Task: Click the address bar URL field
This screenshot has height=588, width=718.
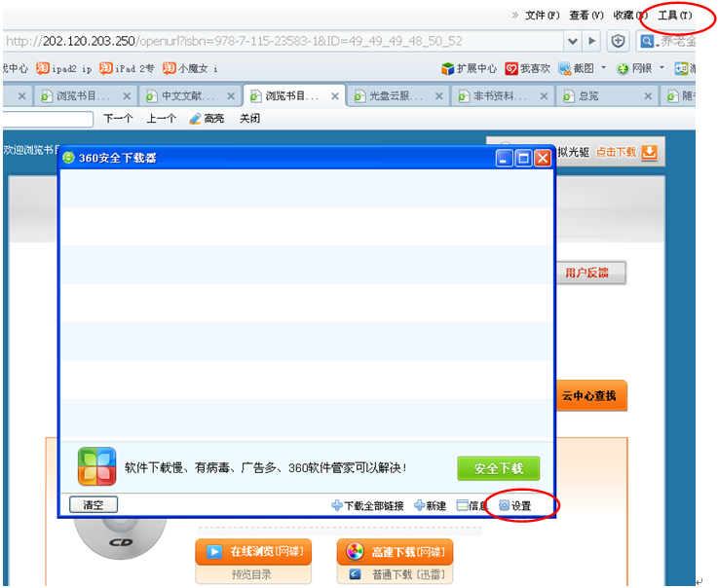Action: tap(283, 41)
